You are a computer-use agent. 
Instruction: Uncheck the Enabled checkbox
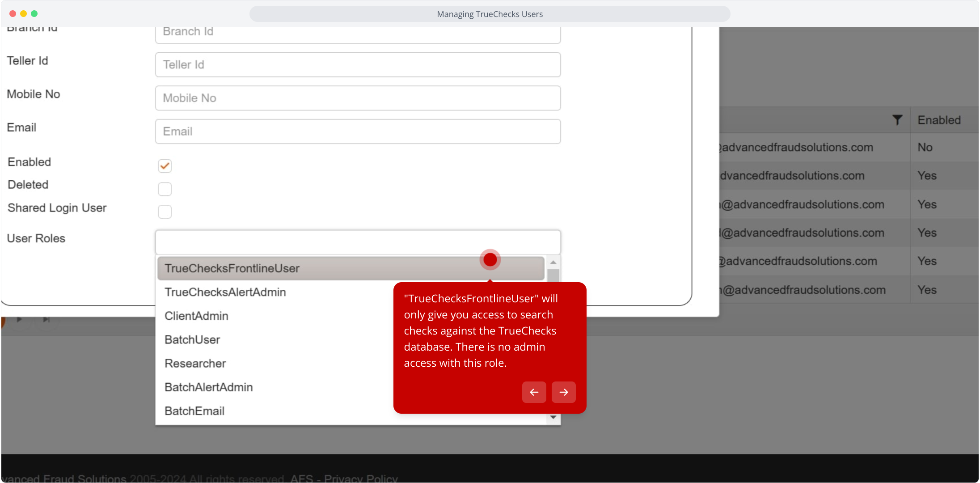pos(165,166)
